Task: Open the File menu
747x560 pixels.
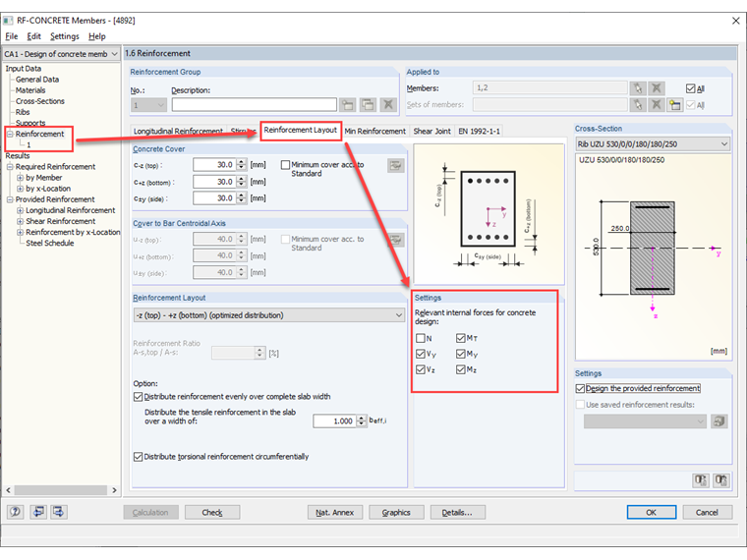Action: point(12,36)
